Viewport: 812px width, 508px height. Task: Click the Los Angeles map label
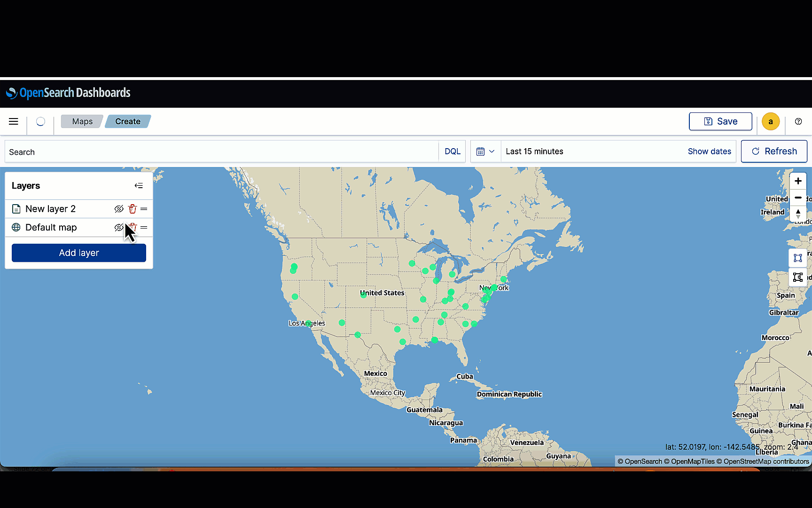(x=307, y=323)
